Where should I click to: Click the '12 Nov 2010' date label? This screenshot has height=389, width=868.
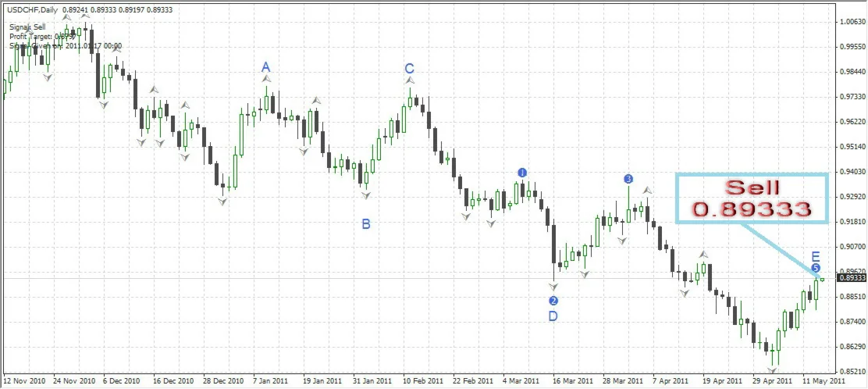[23, 381]
